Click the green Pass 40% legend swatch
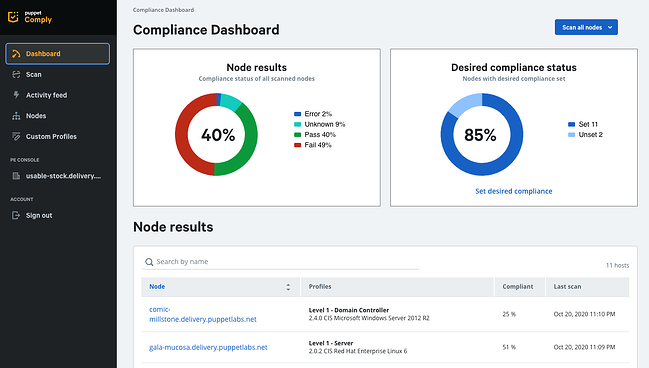649x368 pixels. coord(297,135)
